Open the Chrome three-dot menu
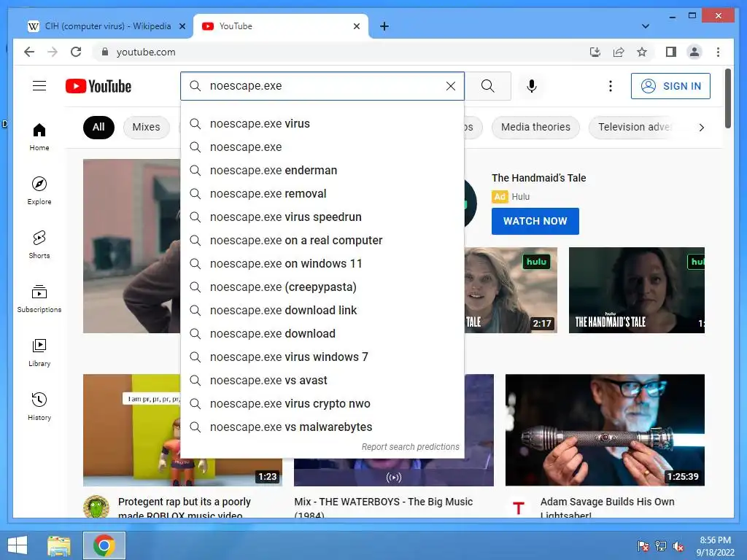The image size is (747, 560). [718, 52]
